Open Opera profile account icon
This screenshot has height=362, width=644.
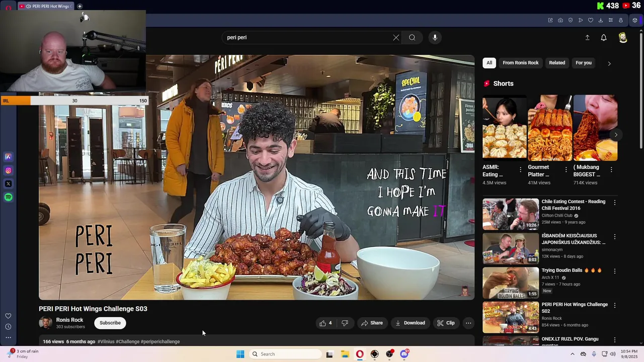[621, 20]
